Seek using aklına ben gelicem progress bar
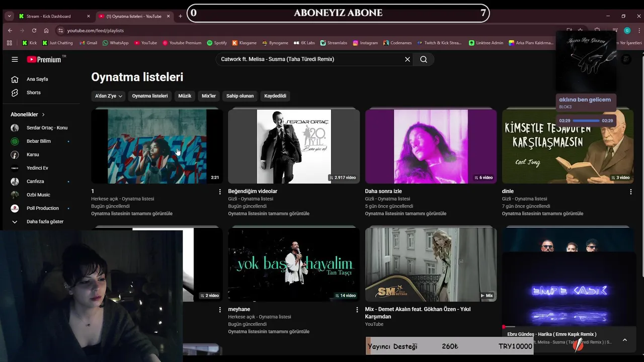This screenshot has height=362, width=644. 586,121
